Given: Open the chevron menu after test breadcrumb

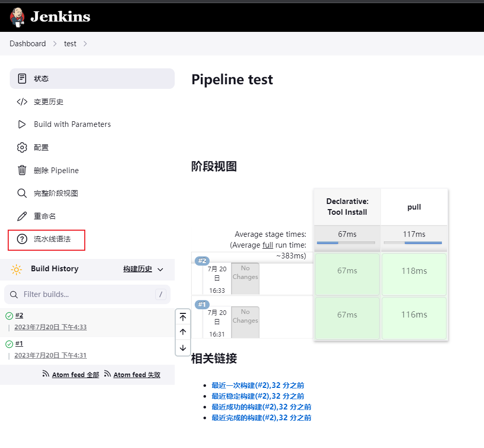Looking at the screenshot, I should point(85,44).
